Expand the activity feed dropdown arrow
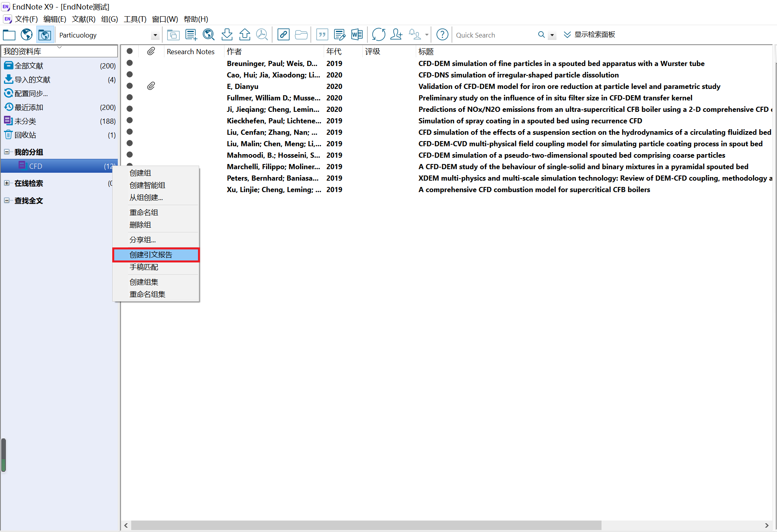Image resolution: width=777 pixels, height=532 pixels. point(426,35)
